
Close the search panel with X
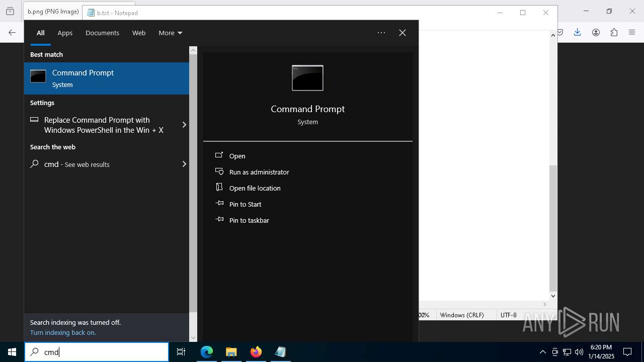tap(403, 33)
